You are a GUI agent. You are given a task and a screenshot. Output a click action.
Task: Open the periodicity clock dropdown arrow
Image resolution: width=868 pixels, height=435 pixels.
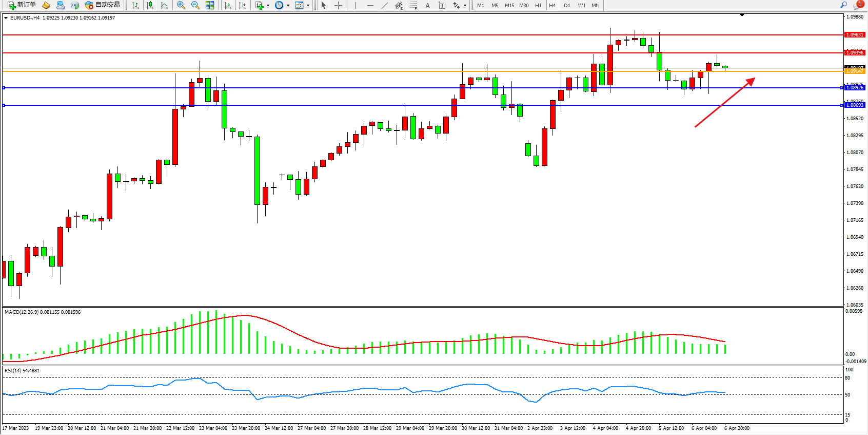[288, 5]
